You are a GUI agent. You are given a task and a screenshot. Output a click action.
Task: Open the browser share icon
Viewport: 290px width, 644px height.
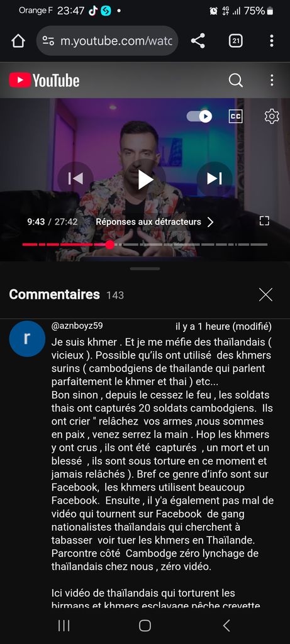(x=198, y=41)
